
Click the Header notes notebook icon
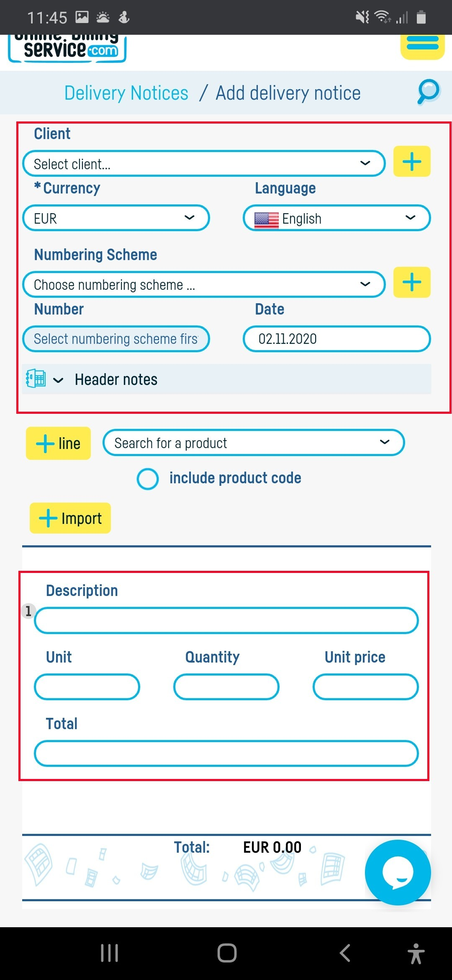coord(36,378)
